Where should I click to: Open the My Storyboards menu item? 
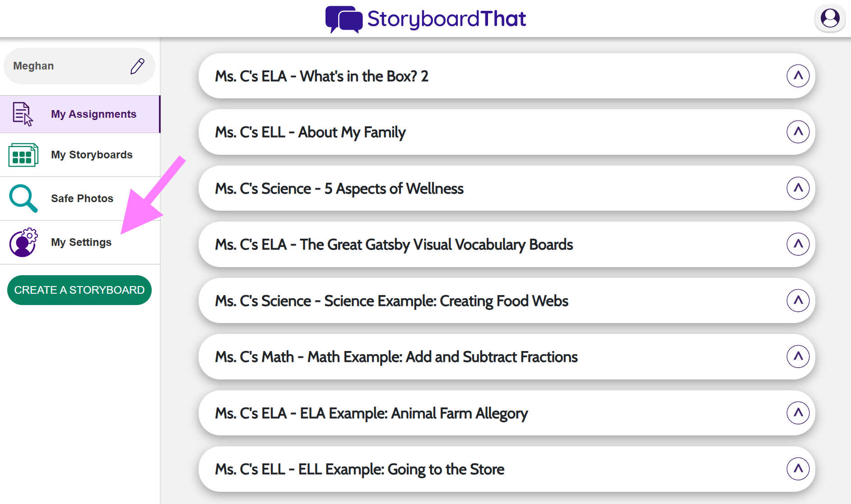(x=92, y=155)
